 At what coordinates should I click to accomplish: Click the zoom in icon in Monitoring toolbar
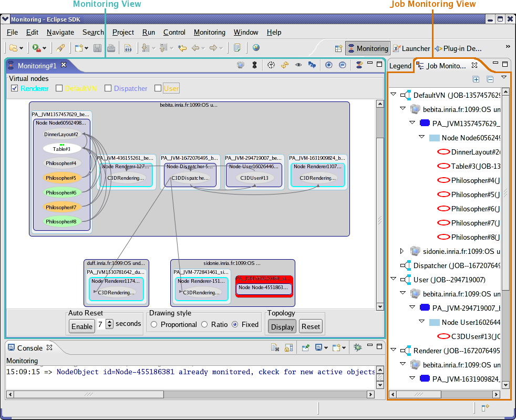329,65
